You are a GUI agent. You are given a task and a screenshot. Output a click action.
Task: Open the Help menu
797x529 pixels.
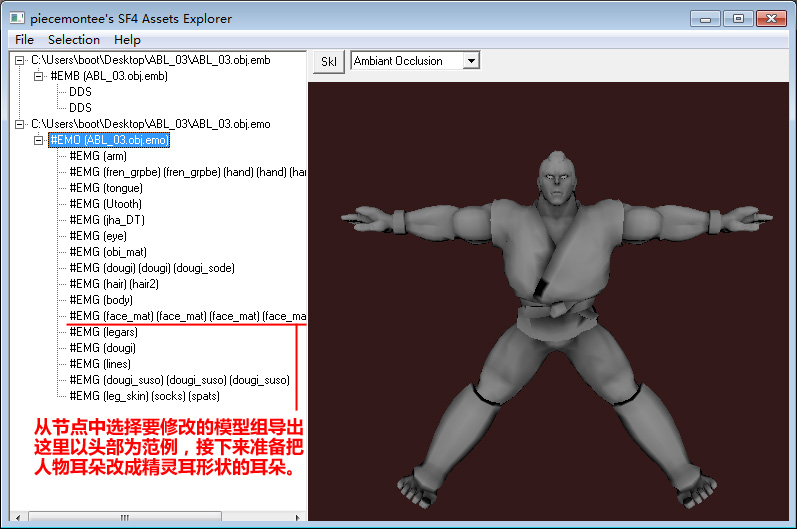[x=127, y=40]
